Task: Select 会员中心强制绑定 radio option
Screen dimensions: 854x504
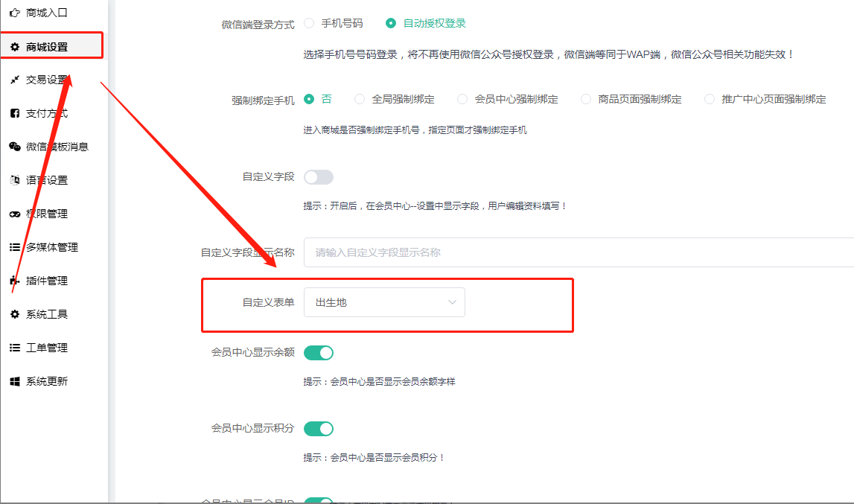Action: coord(462,99)
